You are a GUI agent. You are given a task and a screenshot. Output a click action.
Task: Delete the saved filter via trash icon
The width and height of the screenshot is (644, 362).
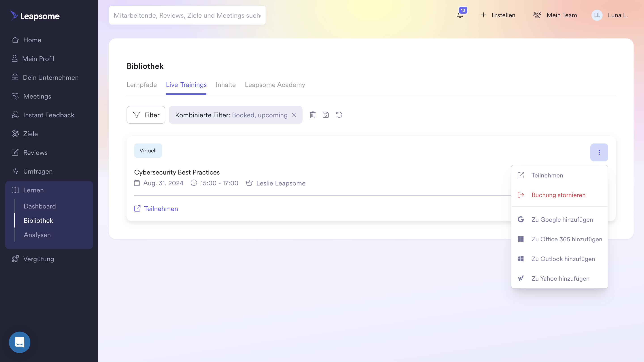[313, 115]
